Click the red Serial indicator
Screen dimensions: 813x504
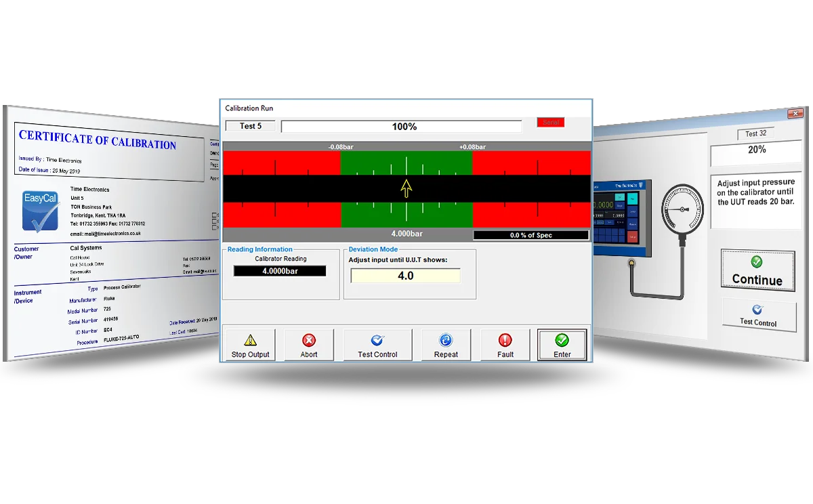pyautogui.click(x=550, y=123)
